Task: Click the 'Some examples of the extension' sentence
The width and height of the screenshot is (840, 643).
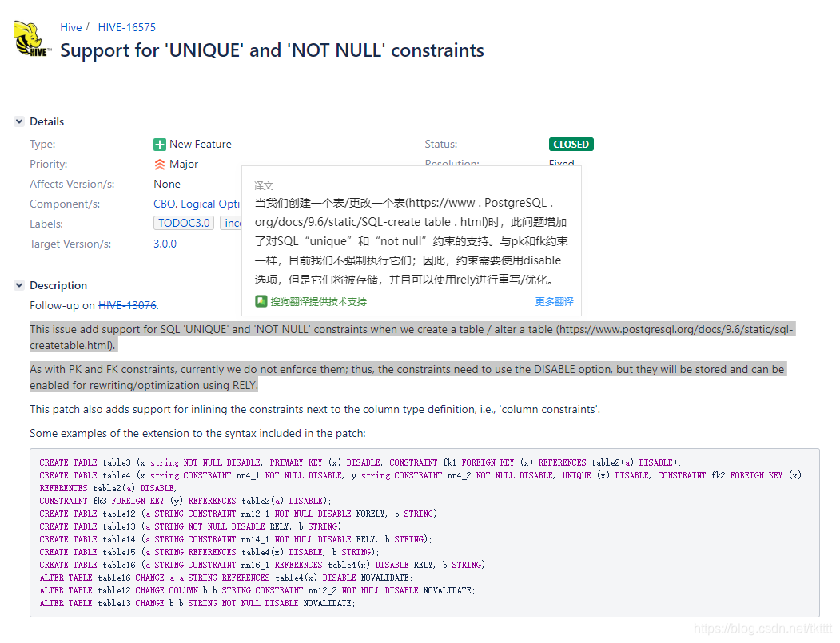Action: tap(197, 433)
